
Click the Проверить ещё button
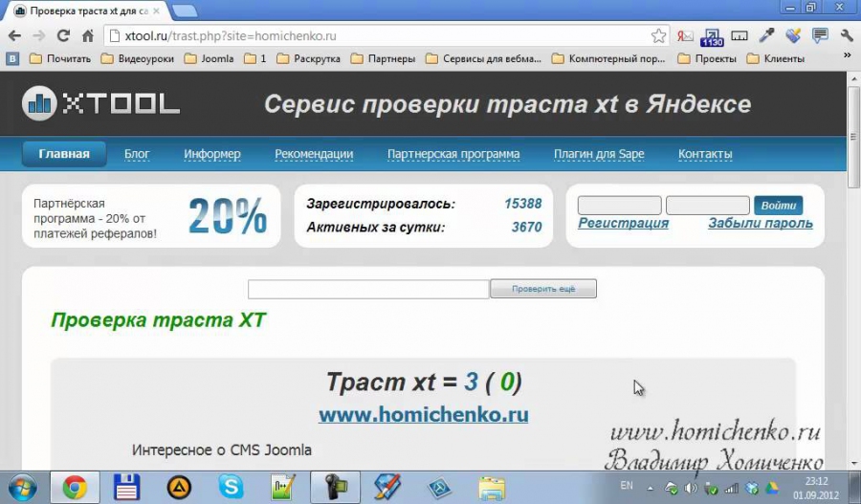pyautogui.click(x=543, y=289)
